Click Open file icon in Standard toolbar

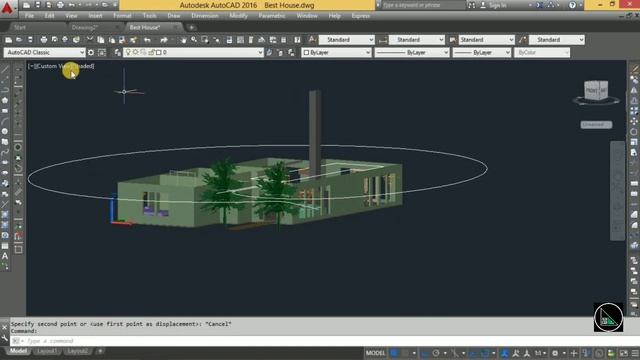point(19,40)
